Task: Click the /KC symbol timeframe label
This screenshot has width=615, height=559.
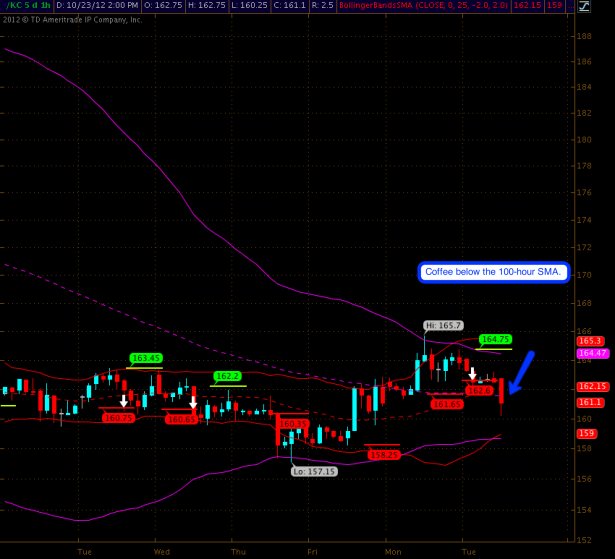Action: (x=26, y=6)
